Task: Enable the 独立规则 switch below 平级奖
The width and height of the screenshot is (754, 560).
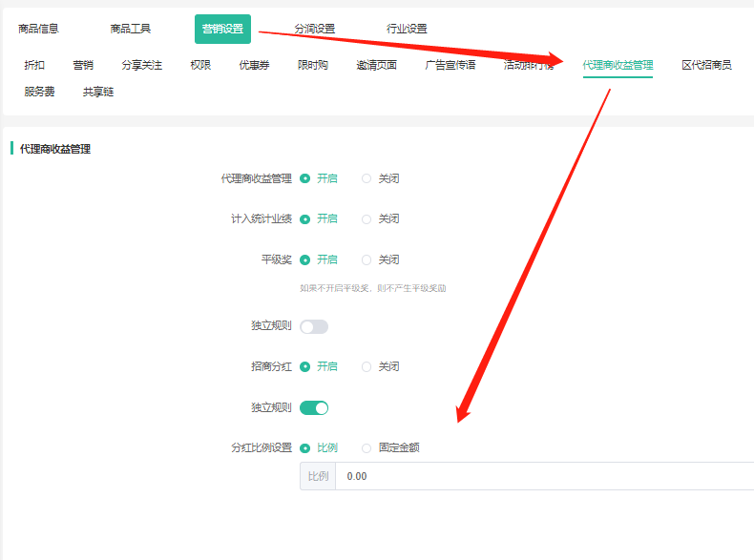Action: pos(313,326)
